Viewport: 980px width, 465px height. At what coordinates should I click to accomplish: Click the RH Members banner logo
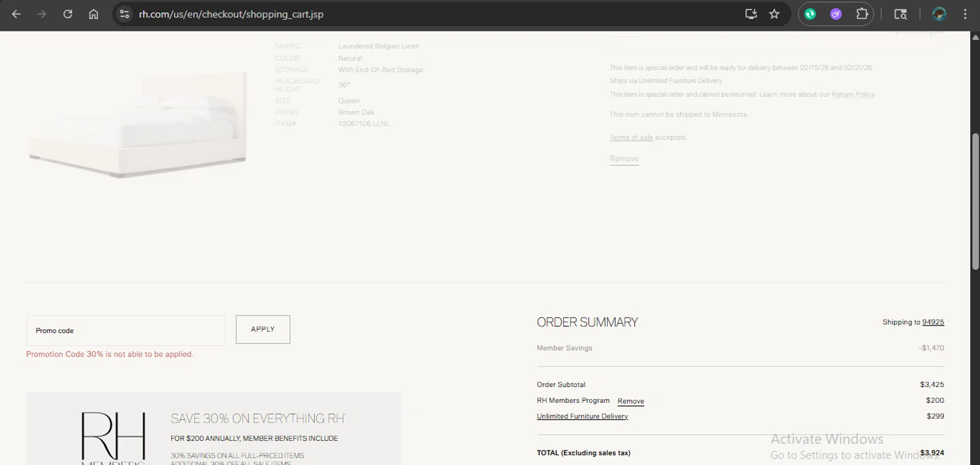point(113,438)
